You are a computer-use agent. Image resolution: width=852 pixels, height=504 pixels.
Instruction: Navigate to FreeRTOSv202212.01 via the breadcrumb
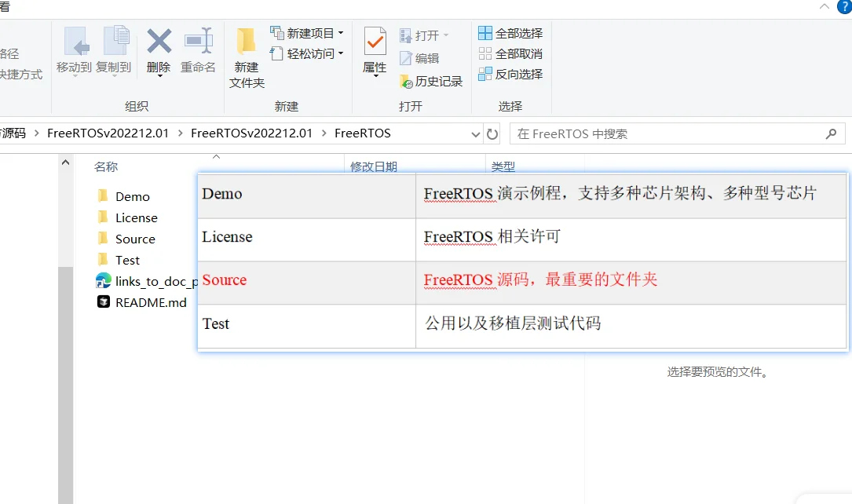click(x=108, y=133)
